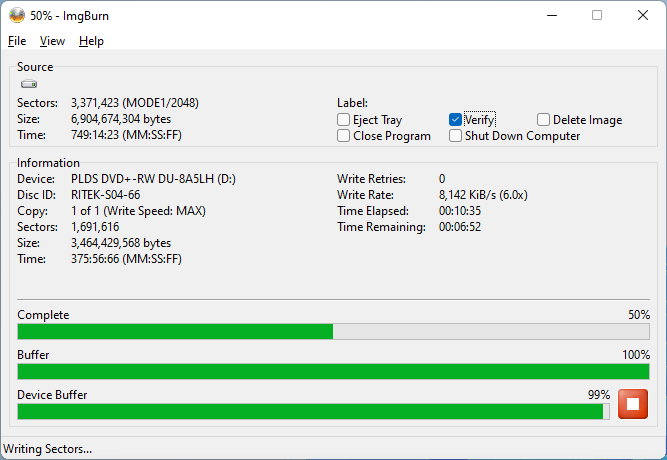667x460 pixels.
Task: Enable Shut Down Computer option
Action: [x=456, y=136]
